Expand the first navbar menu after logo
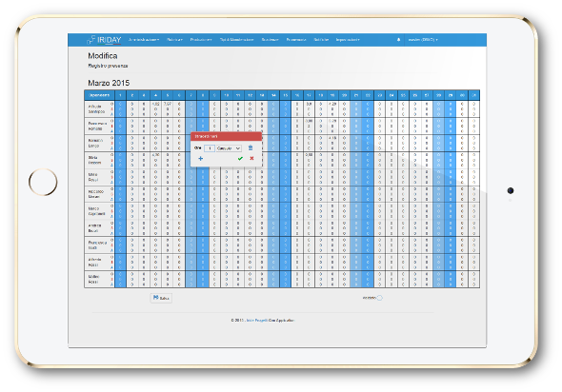The image size is (562, 392). [x=144, y=40]
